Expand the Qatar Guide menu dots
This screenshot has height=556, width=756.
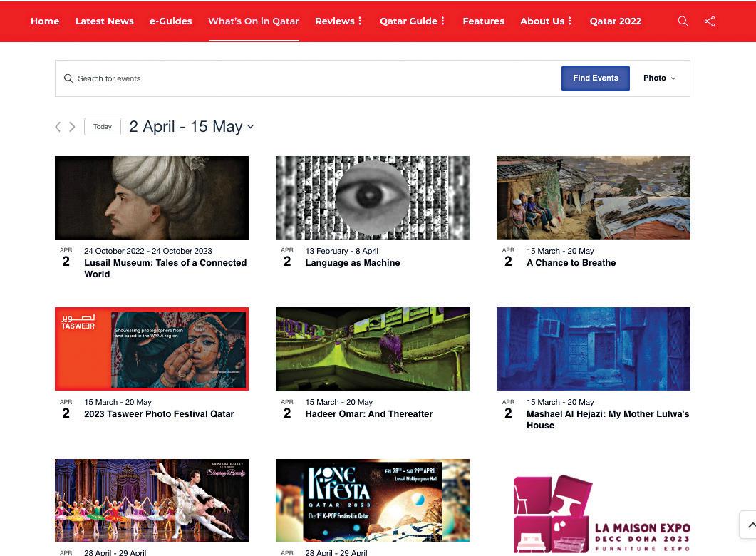pyautogui.click(x=442, y=21)
